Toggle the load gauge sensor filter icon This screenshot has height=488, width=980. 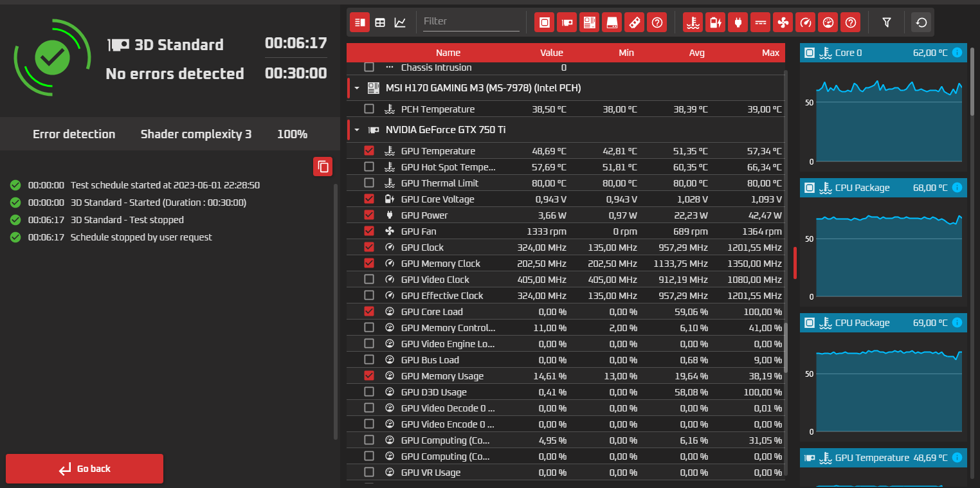(x=828, y=23)
